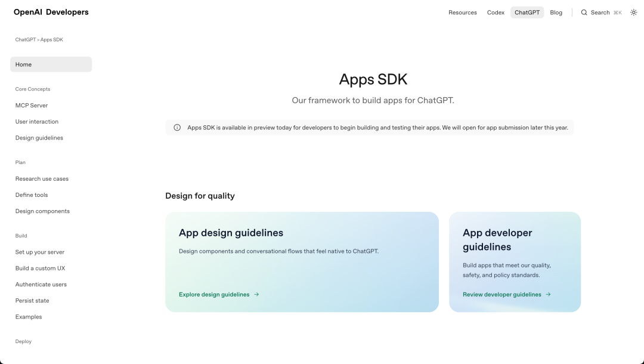Toggle the light/dark theme sun icon
Image resolution: width=644 pixels, height=364 pixels.
coord(633,13)
